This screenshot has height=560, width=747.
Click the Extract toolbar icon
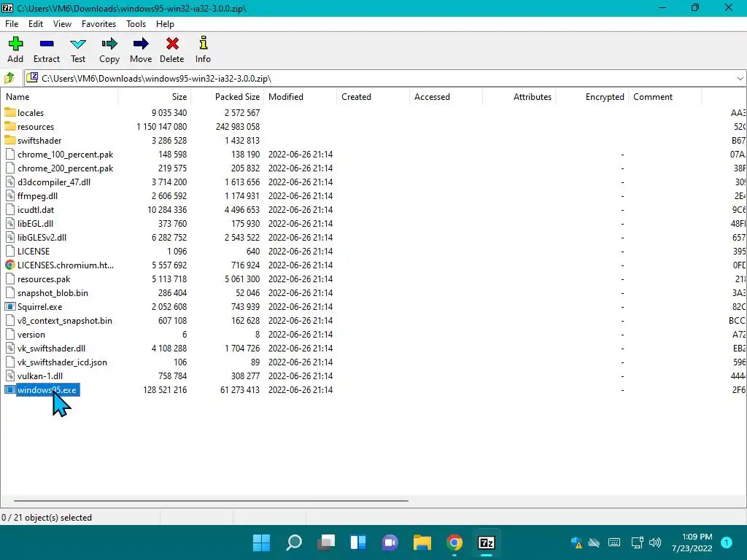click(x=47, y=44)
